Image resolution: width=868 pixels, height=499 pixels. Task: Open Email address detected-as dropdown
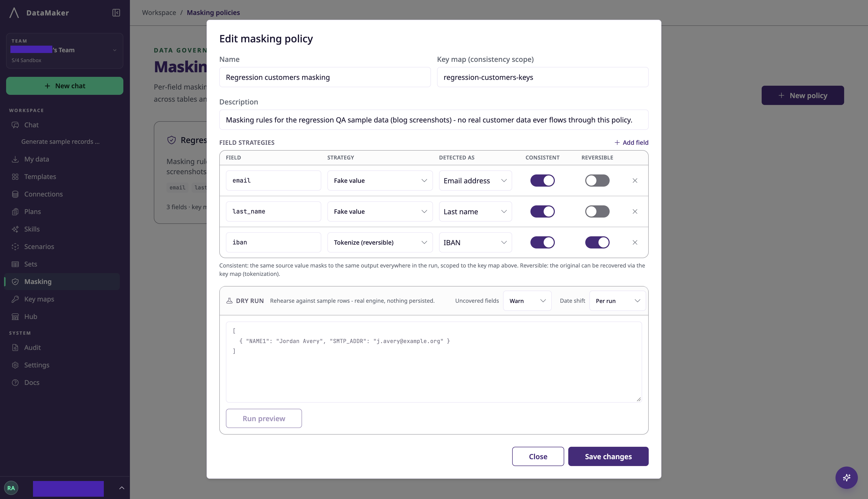475,181
